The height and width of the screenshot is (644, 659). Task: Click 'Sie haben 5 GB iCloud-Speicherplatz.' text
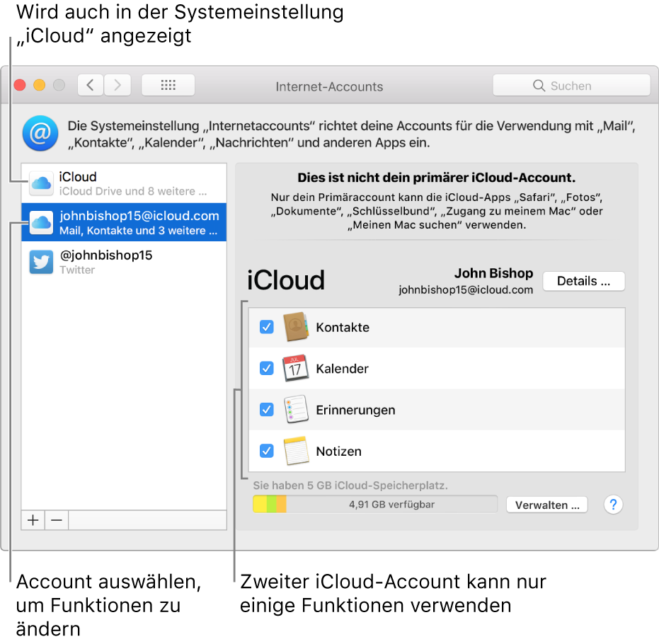coord(350,485)
